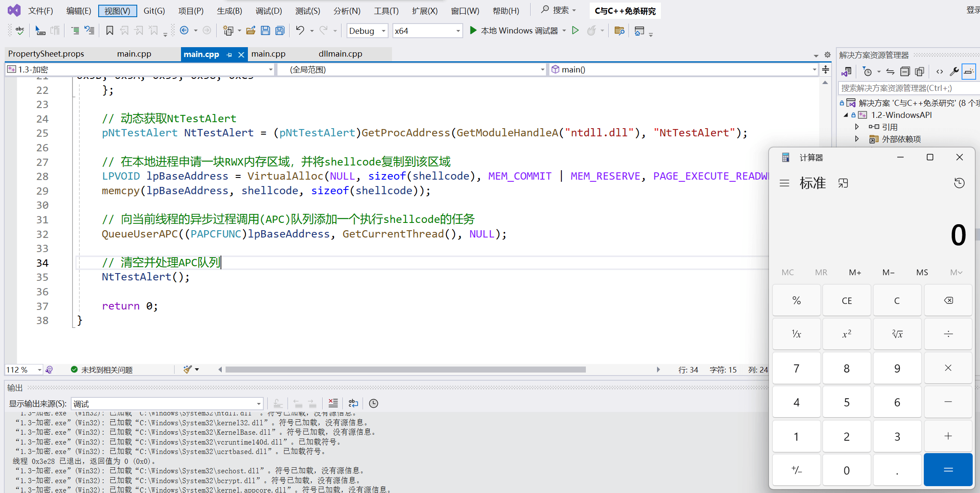Click the green Start Debugging play icon
This screenshot has height=493, width=980.
coord(473,30)
